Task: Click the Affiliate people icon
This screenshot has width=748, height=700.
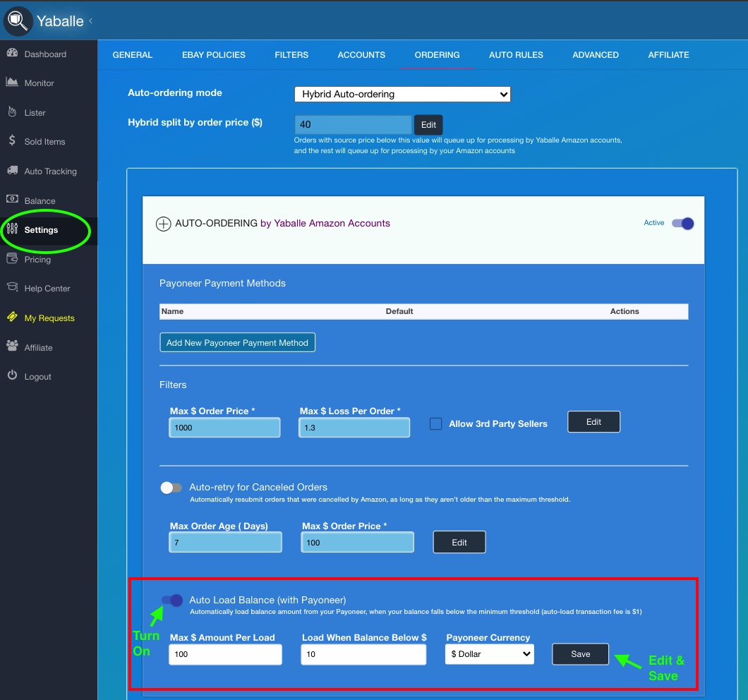Action: click(x=13, y=346)
